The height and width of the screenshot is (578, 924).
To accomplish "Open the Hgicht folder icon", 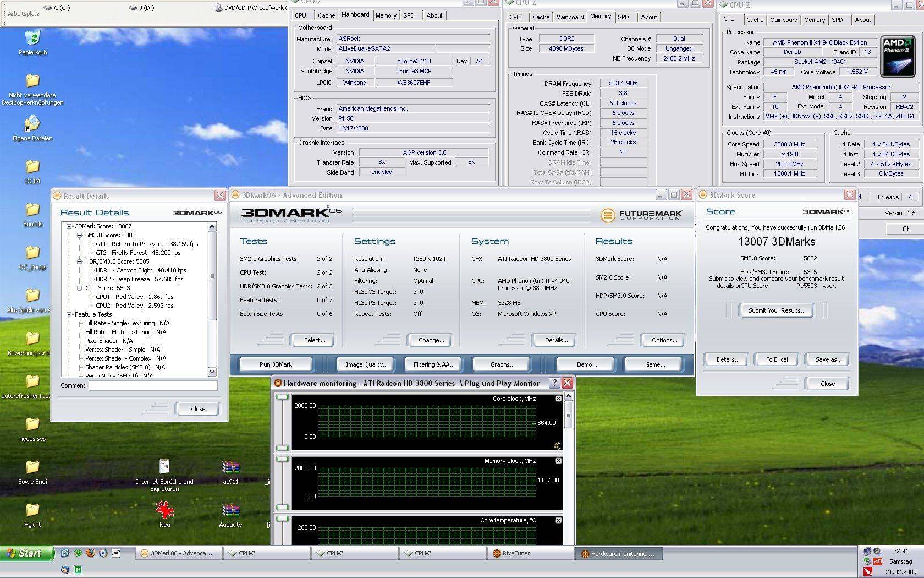I will [x=32, y=510].
